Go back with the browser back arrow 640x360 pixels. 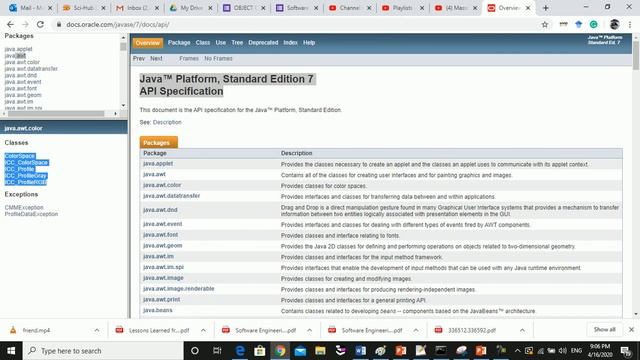(10, 24)
